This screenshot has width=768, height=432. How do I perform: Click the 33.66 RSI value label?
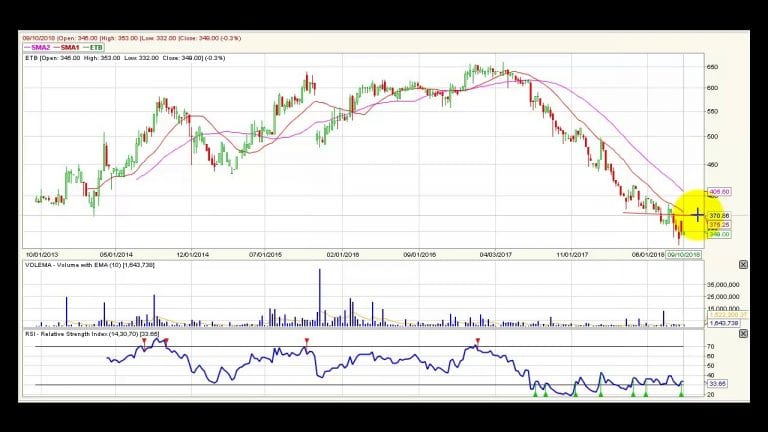point(718,384)
